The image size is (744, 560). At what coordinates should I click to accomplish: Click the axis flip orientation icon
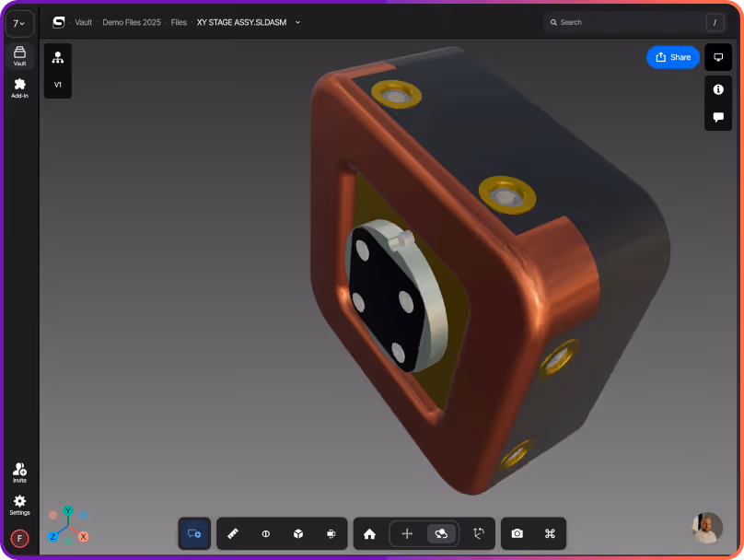coord(479,534)
